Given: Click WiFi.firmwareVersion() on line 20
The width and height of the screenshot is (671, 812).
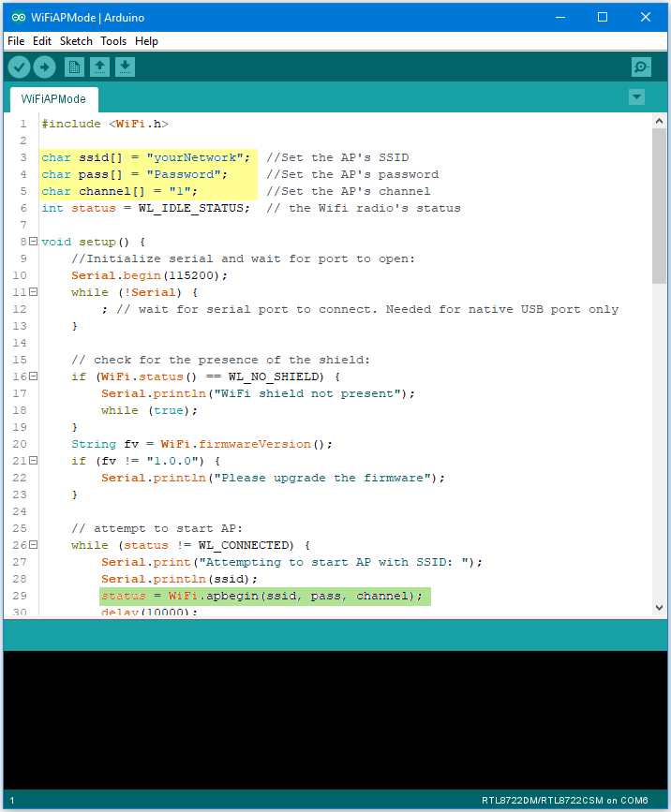Looking at the screenshot, I should point(243,444).
